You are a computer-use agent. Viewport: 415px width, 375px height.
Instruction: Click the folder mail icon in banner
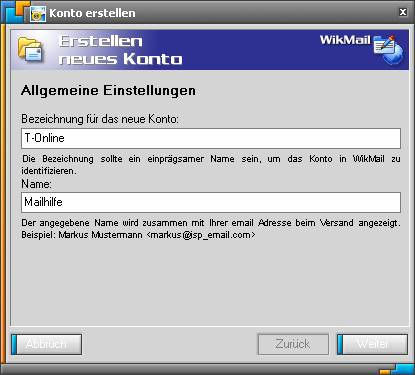(x=31, y=50)
